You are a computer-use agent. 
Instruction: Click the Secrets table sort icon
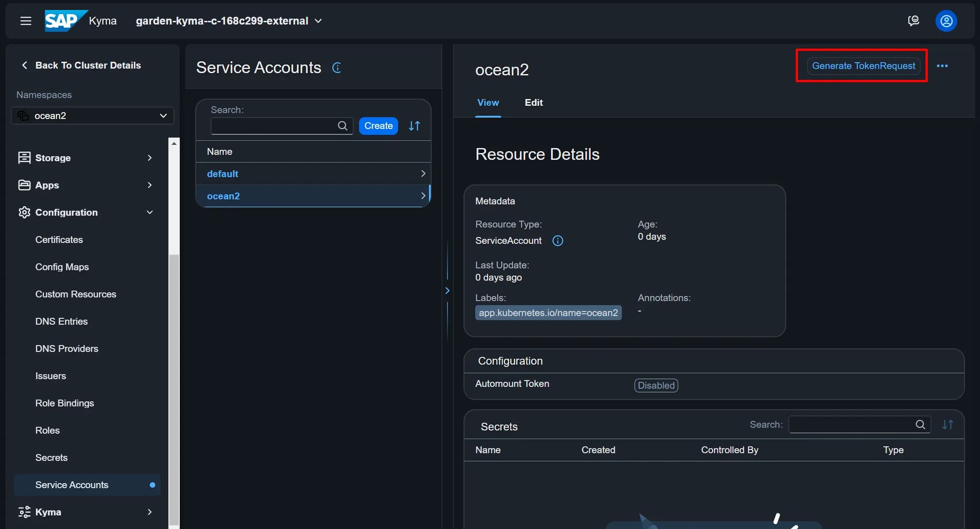tap(948, 425)
